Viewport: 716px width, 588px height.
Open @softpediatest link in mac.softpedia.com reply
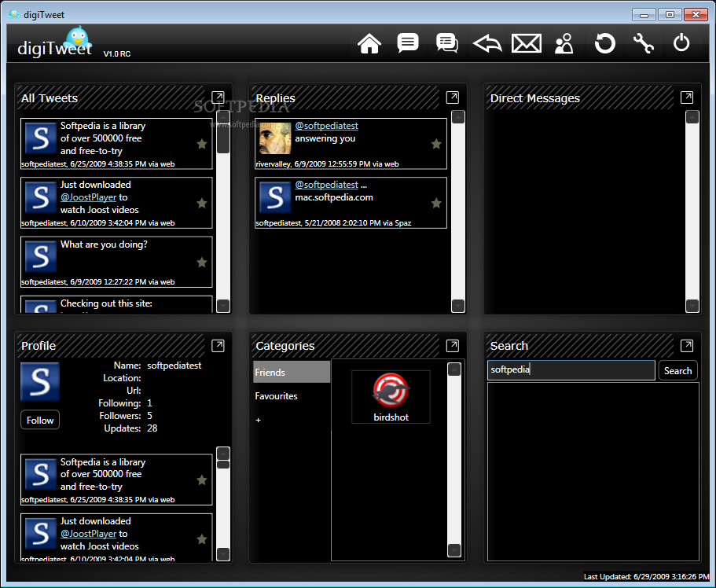coord(326,185)
